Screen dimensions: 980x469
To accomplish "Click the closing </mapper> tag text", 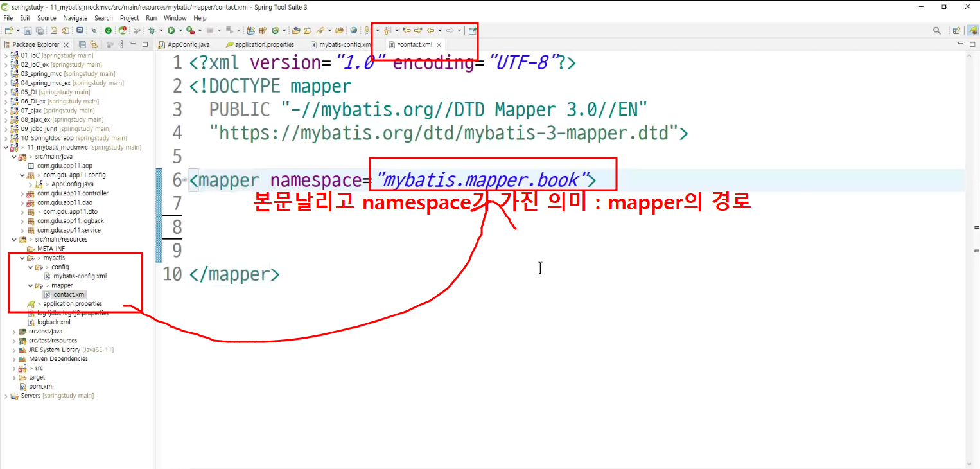I will point(234,274).
